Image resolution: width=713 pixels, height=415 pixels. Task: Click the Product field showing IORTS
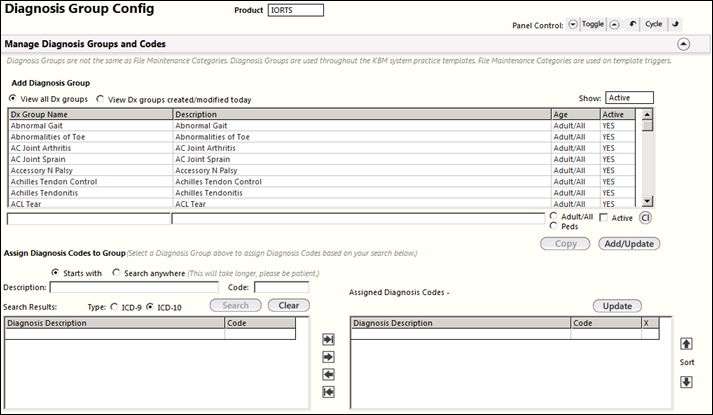tap(296, 10)
